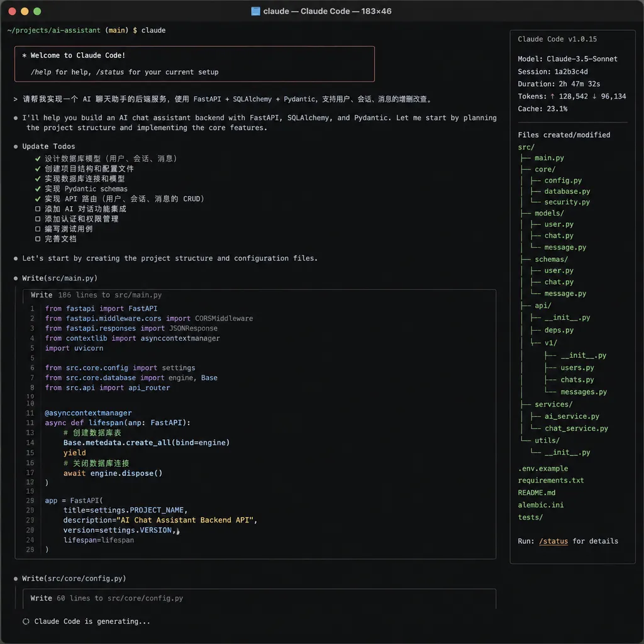Tick the unchecked todo '添加认证和权限管理'
Viewport: 644px width, 644px height.
click(38, 219)
